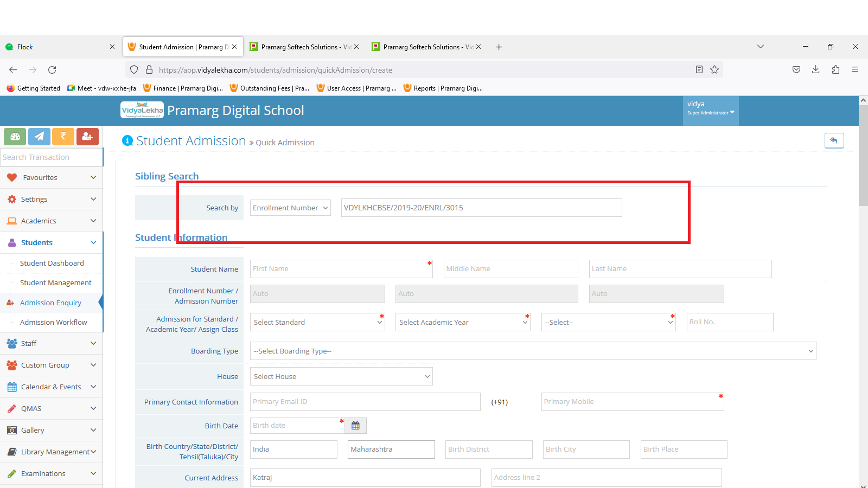Click the site padlock icon
The height and width of the screenshot is (488, 868).
point(149,70)
